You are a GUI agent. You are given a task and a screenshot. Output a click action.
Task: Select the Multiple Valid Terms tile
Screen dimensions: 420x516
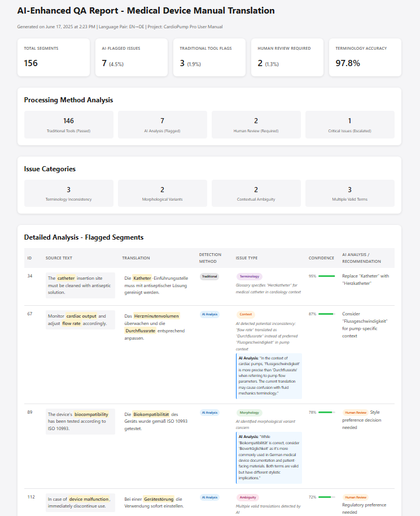(349, 193)
